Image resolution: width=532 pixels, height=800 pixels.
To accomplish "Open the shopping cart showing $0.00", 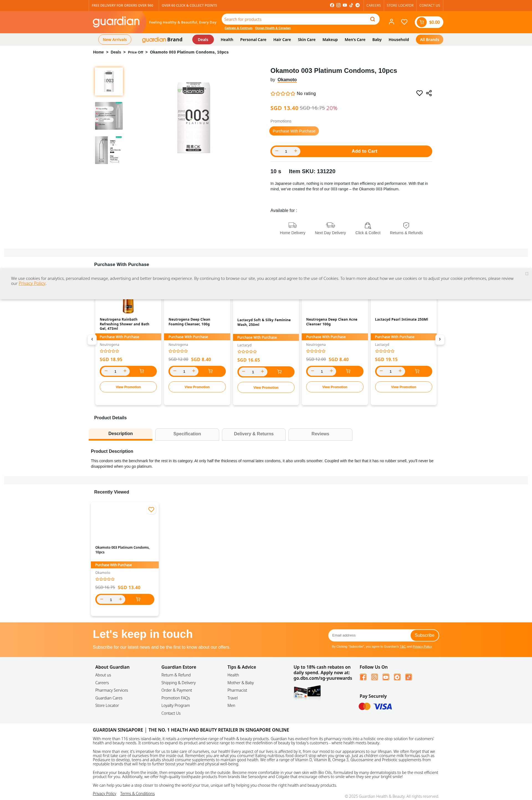I will tap(429, 22).
